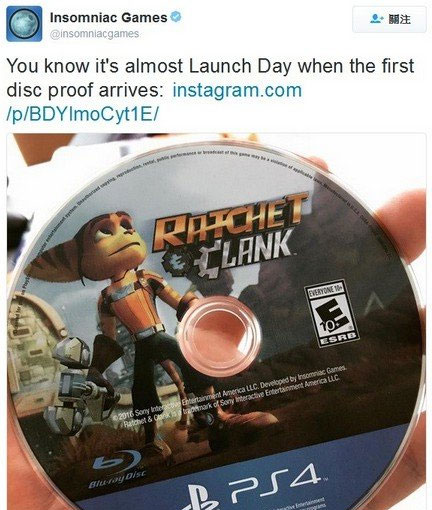Screen dimensions: 432x510
Task: Click the /p/BDYImoCyt1E/ link line
Action: (x=83, y=115)
